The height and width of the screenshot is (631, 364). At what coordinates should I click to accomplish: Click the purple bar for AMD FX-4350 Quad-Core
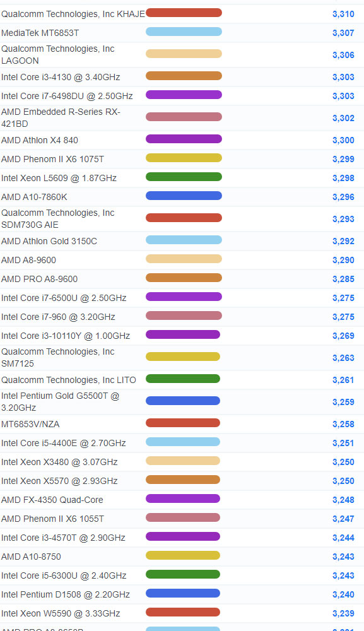[x=183, y=498]
